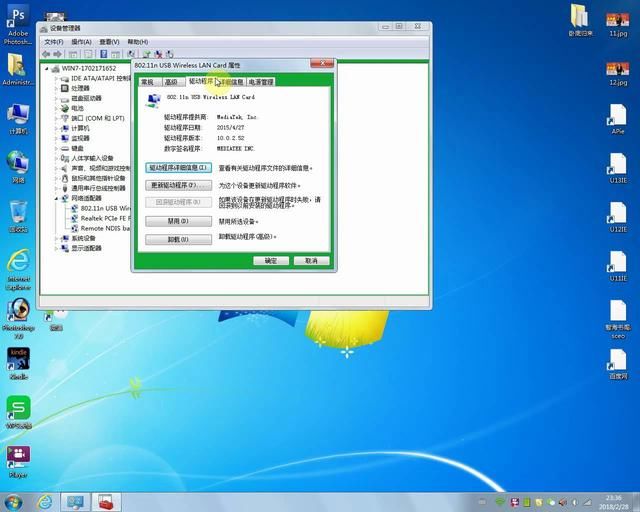Click the 确定 button
Viewport: 640px width, 512px height.
271,260
